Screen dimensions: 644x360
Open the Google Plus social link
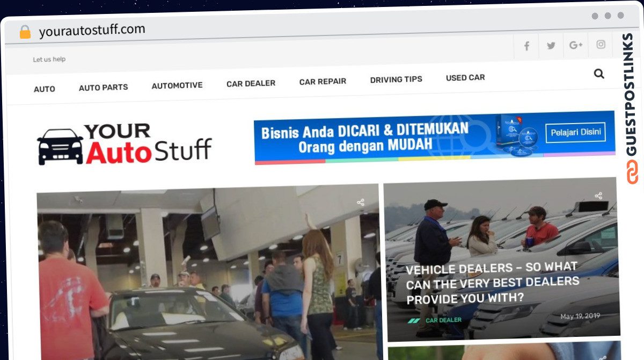576,45
